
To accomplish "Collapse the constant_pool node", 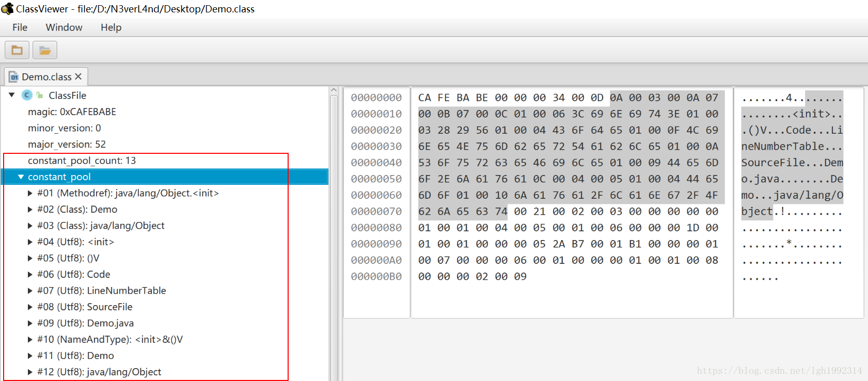I will pyautogui.click(x=21, y=177).
